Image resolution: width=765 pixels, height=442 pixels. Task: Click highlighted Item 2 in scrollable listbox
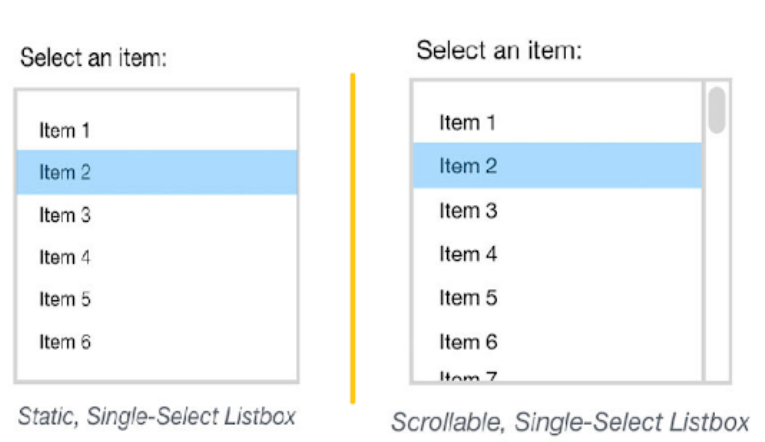click(x=557, y=166)
